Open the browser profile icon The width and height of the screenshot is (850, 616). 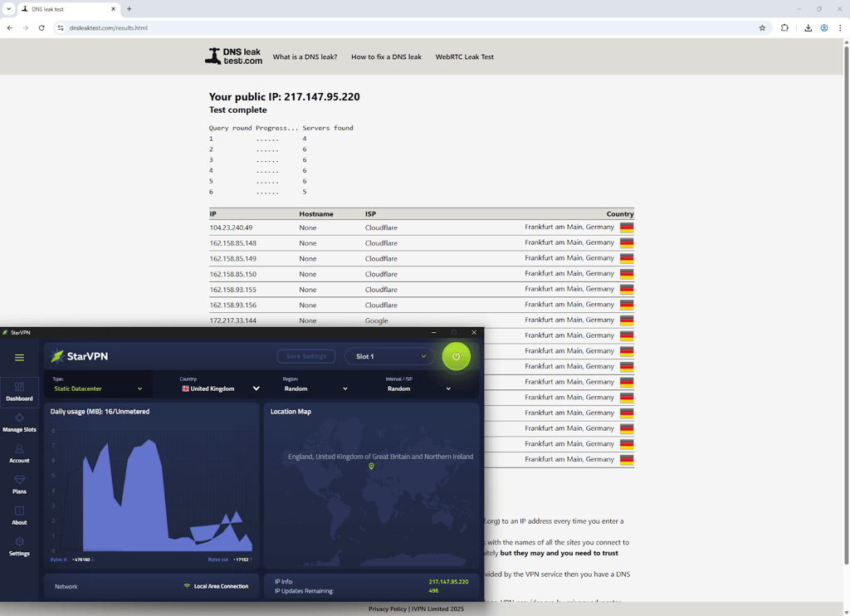point(824,27)
